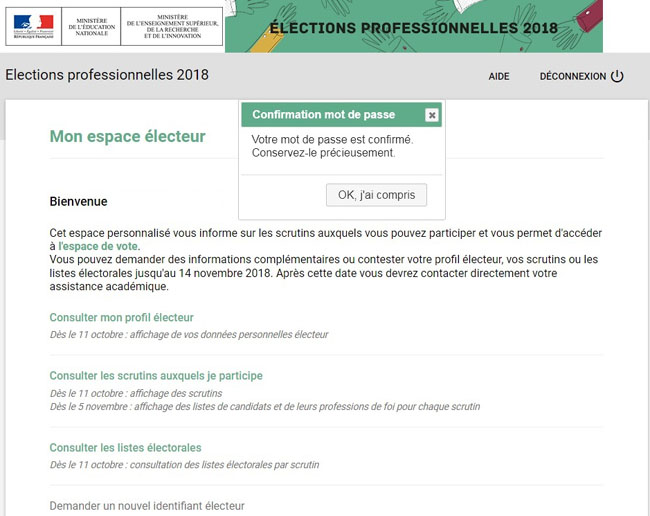The width and height of the screenshot is (650, 516).
Task: Click the OK, j'ai compris button
Action: 376,195
